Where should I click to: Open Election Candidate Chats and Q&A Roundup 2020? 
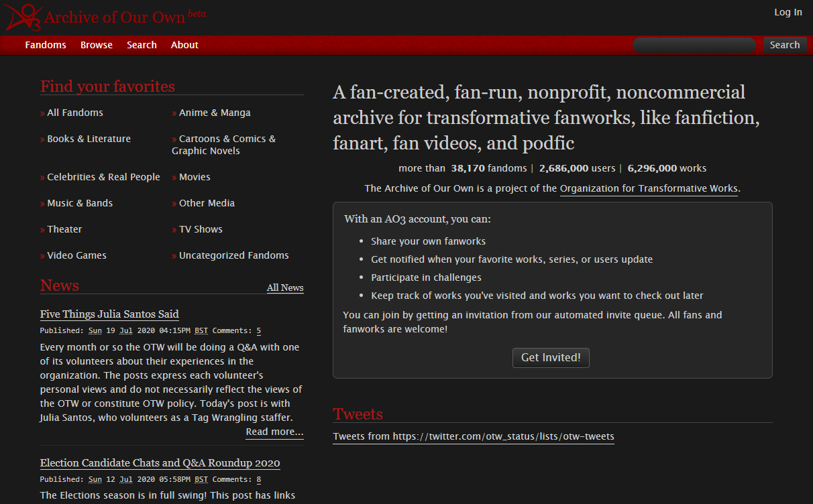point(160,463)
